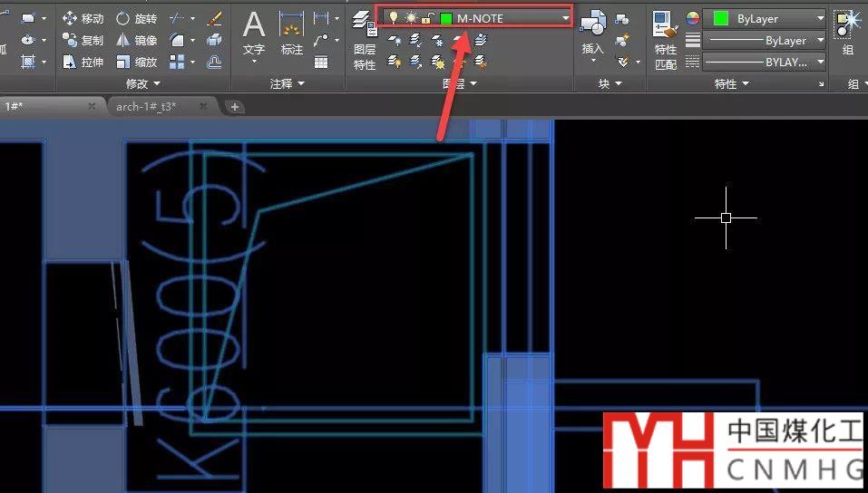Toggle the padlock on M-NOTE layer
The width and height of the screenshot is (868, 493).
point(427,18)
